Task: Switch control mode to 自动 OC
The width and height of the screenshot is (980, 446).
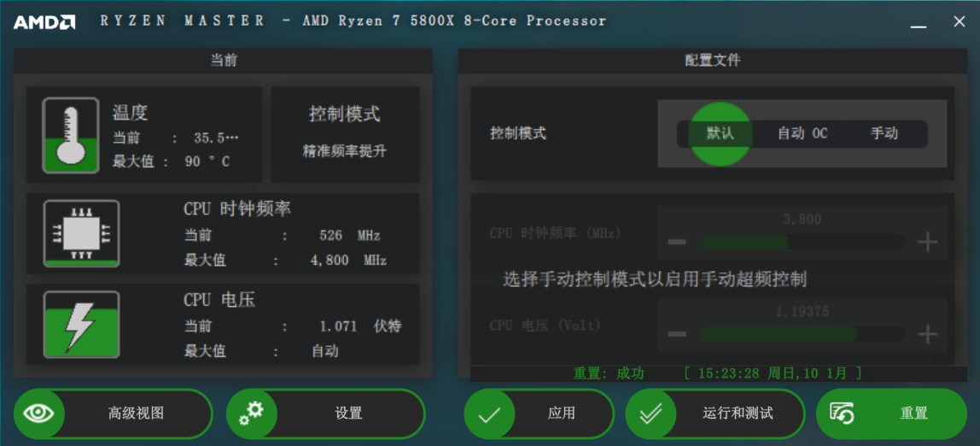Action: point(802,133)
